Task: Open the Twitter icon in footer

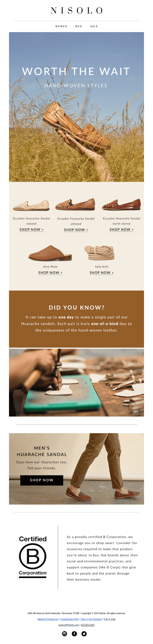Action: [x=84, y=633]
